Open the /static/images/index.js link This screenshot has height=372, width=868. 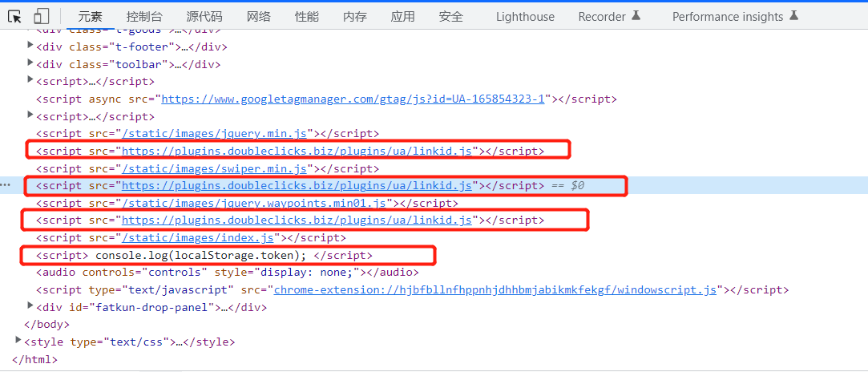click(198, 237)
